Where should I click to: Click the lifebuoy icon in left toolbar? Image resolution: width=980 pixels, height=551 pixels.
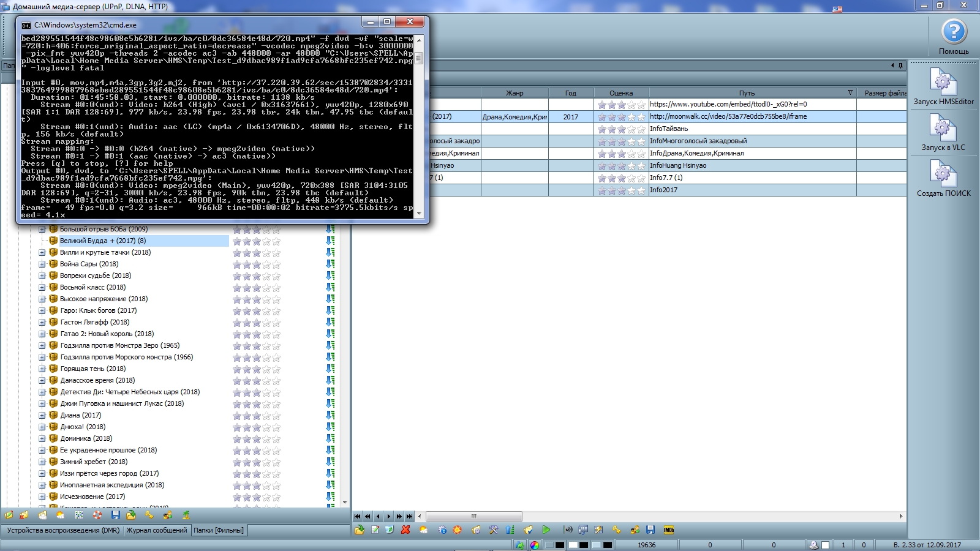pos(97,515)
